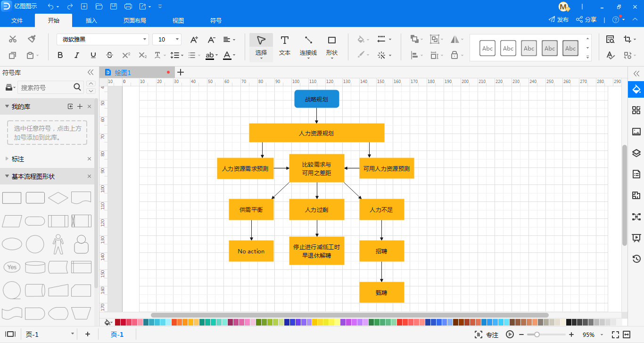The height and width of the screenshot is (343, 644).
Task: Click the 发布 publish button
Action: click(559, 20)
